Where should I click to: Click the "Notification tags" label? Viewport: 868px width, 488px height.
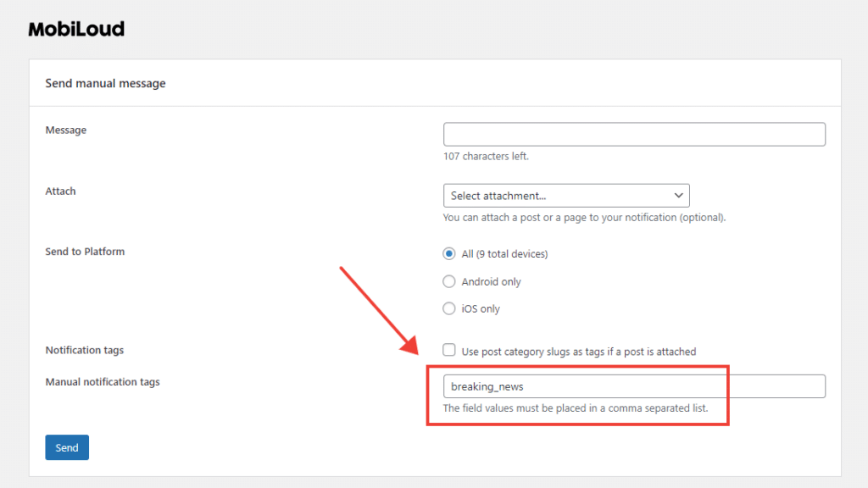pyautogui.click(x=84, y=350)
